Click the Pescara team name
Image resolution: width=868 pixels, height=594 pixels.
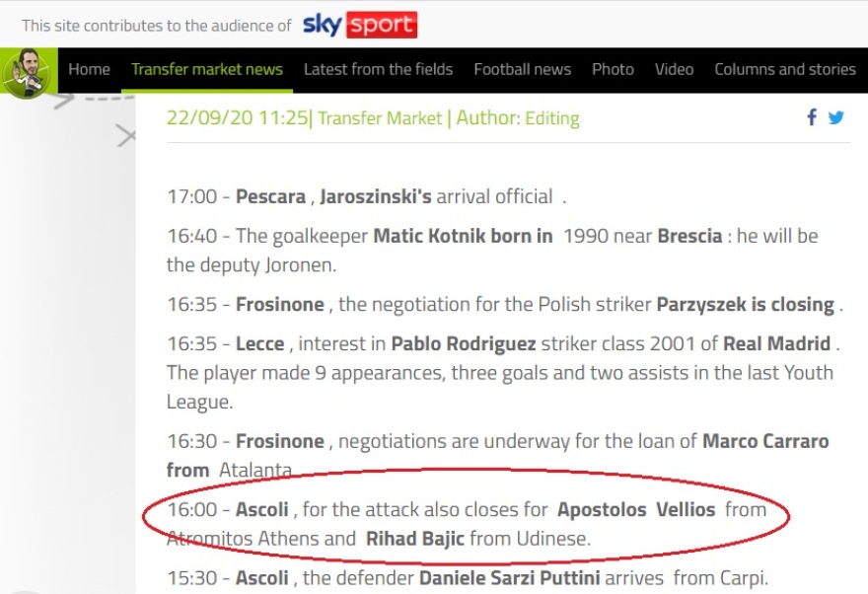(270, 196)
